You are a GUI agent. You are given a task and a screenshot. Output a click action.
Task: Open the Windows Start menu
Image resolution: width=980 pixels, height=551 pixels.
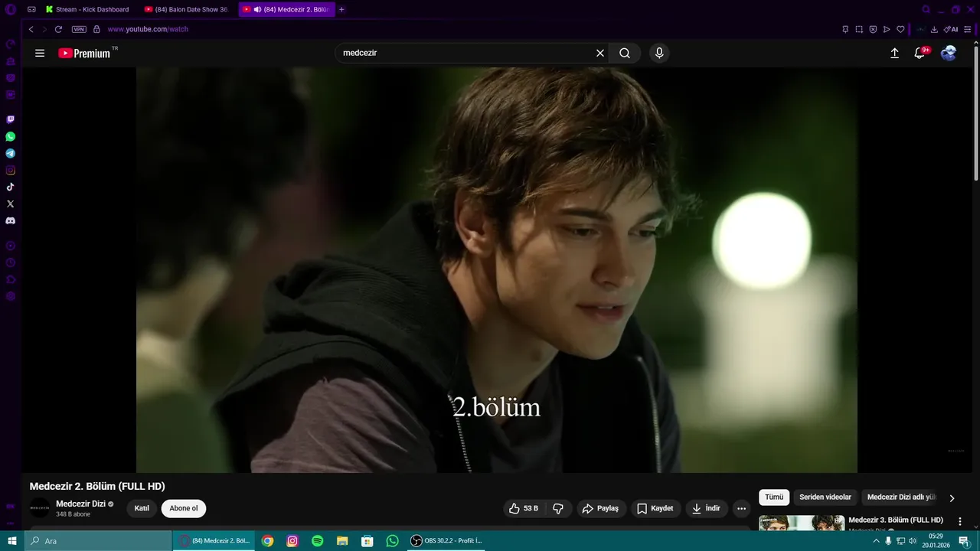tap(11, 541)
